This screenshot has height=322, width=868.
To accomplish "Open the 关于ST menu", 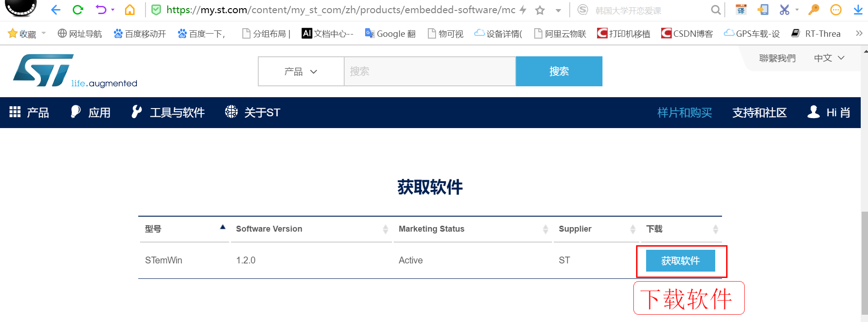I will coord(252,112).
